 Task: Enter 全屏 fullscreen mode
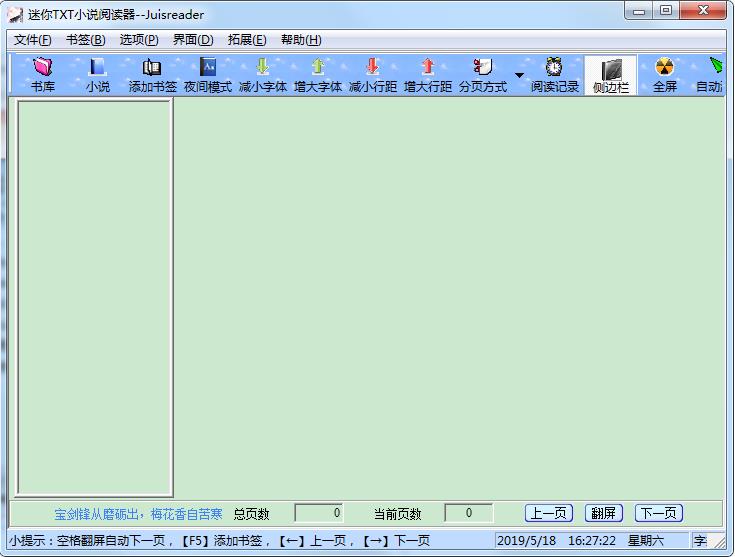[664, 75]
